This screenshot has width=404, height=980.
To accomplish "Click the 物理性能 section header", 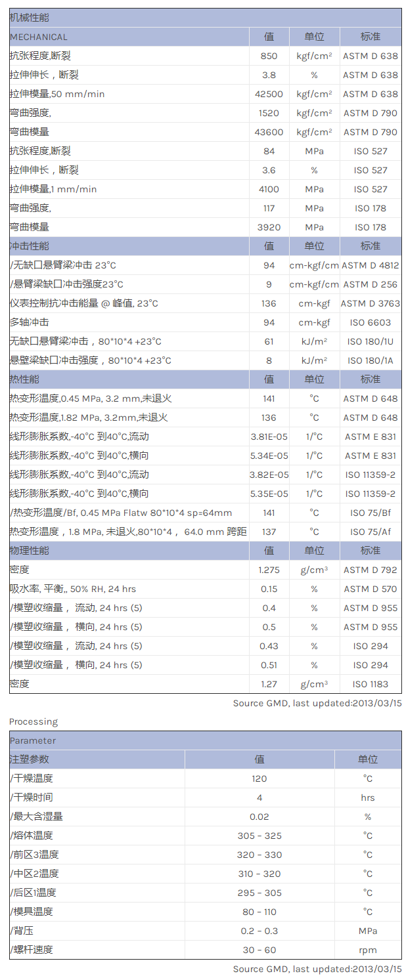I will click(30, 550).
